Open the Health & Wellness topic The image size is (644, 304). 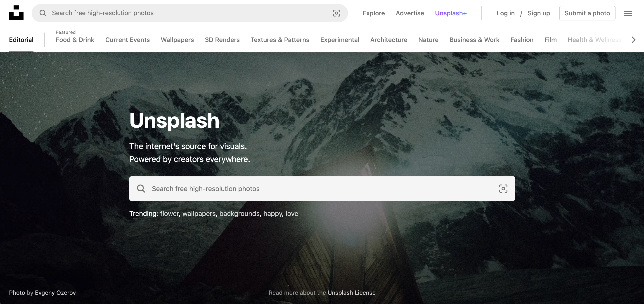pyautogui.click(x=594, y=40)
